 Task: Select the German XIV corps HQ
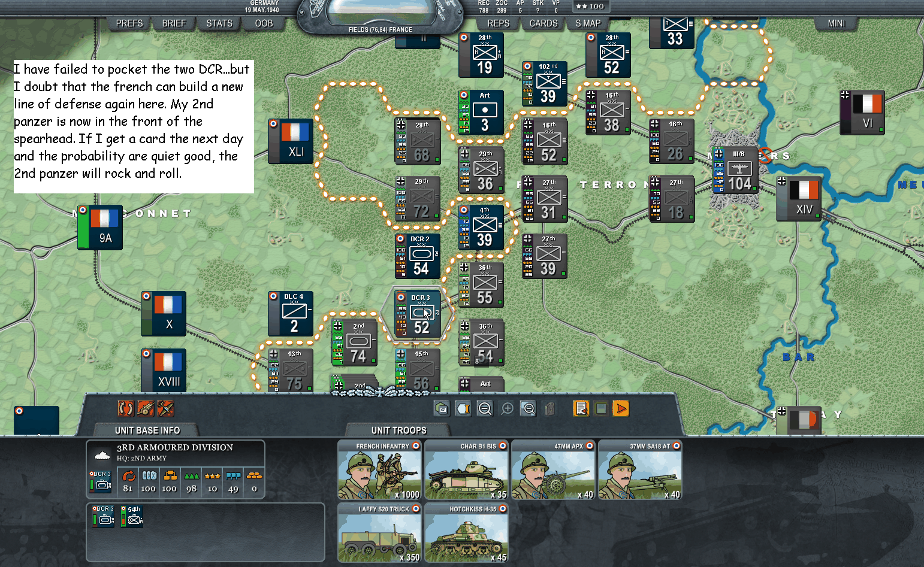tap(799, 199)
